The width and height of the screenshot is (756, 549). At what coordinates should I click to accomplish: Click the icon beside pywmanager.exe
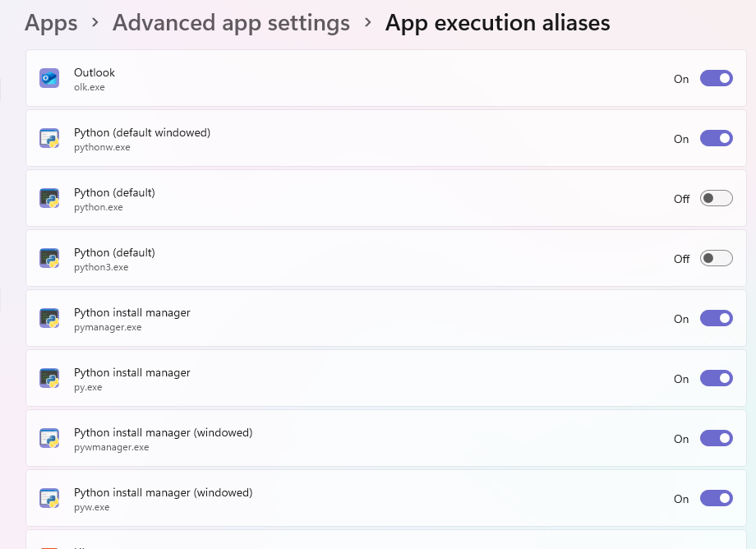click(x=49, y=438)
